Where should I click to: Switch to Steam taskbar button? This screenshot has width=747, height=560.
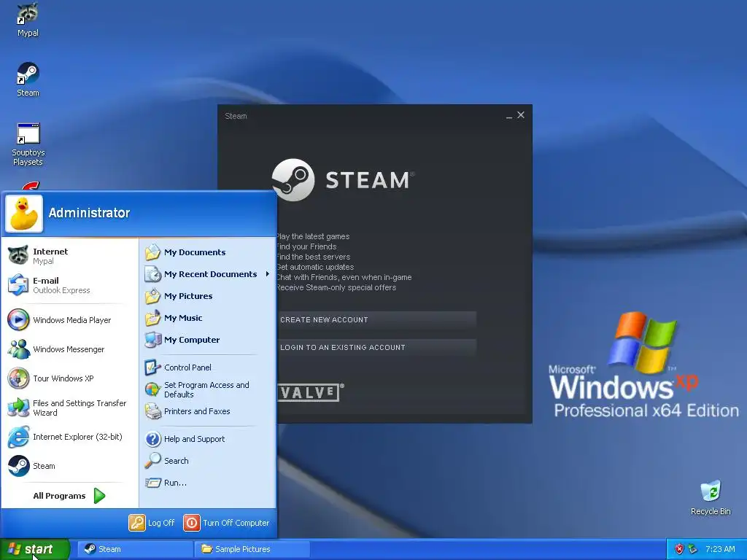(x=135, y=549)
